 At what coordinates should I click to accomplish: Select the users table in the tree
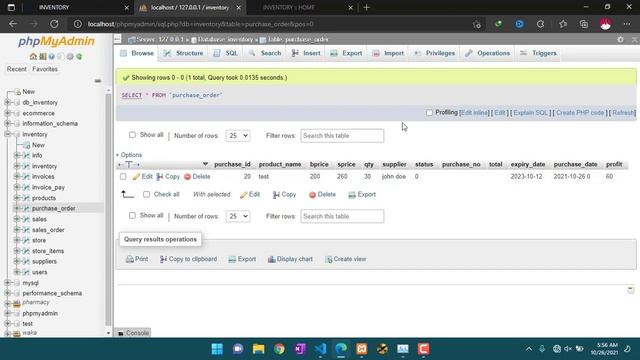click(x=40, y=272)
